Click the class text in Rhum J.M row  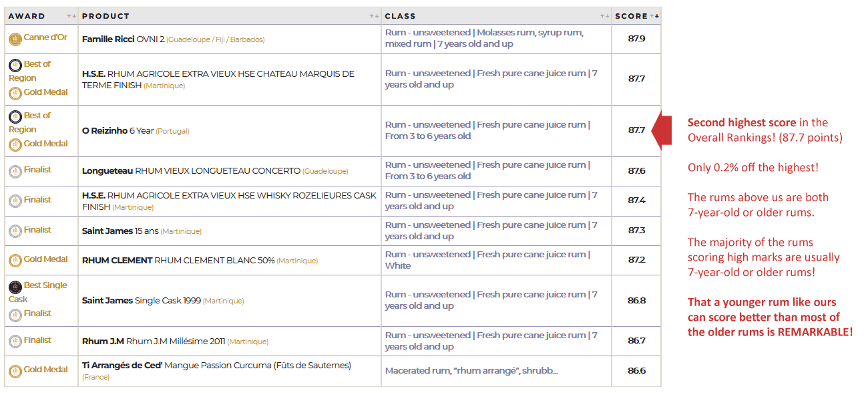pos(491,341)
